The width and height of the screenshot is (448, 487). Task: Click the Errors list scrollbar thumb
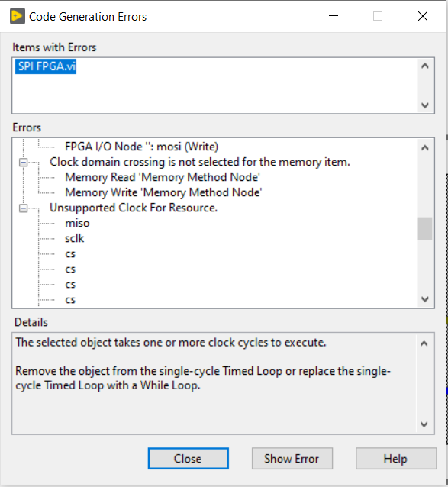pos(425,228)
